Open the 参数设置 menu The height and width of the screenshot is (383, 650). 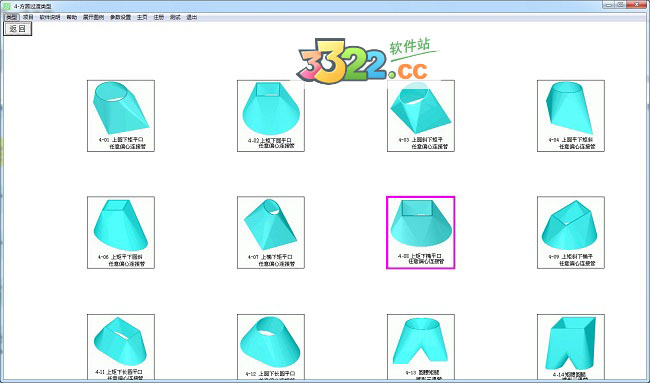[x=121, y=17]
